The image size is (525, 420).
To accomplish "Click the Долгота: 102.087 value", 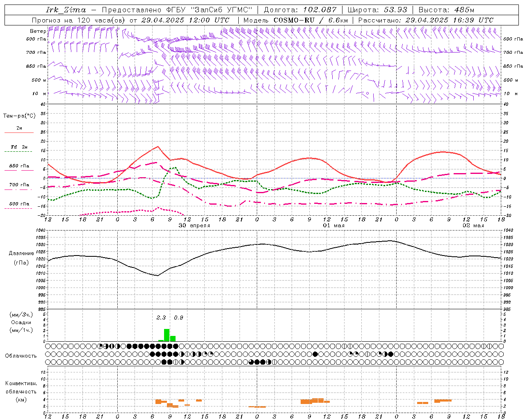I will [x=300, y=10].
